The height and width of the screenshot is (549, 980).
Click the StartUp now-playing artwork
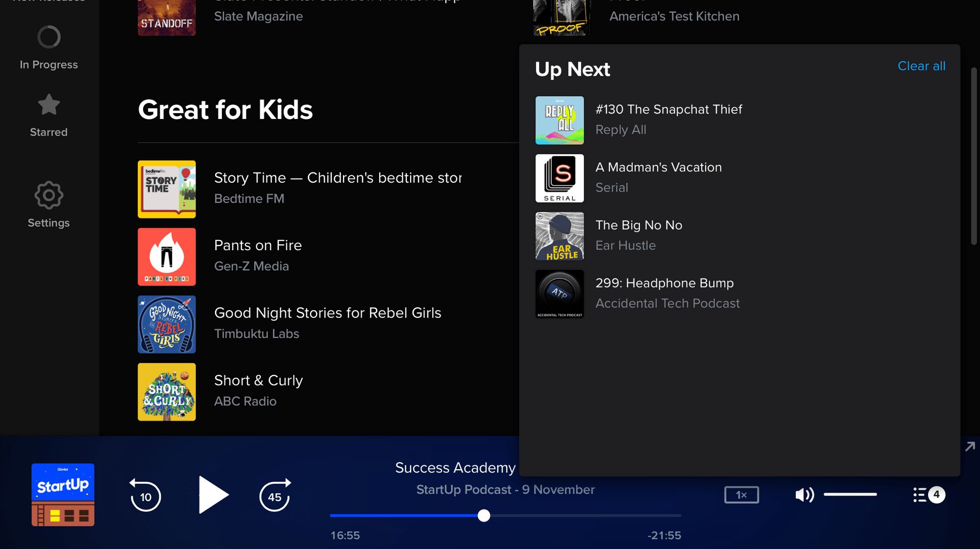(x=63, y=495)
